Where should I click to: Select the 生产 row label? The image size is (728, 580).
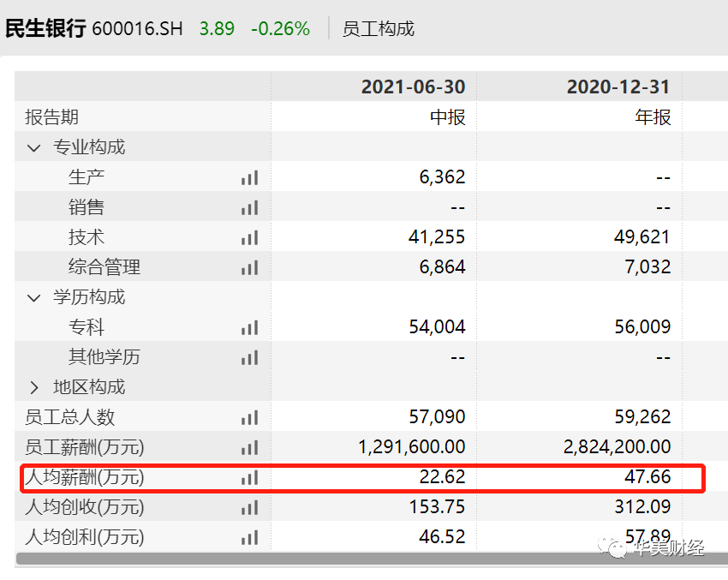[x=87, y=177]
